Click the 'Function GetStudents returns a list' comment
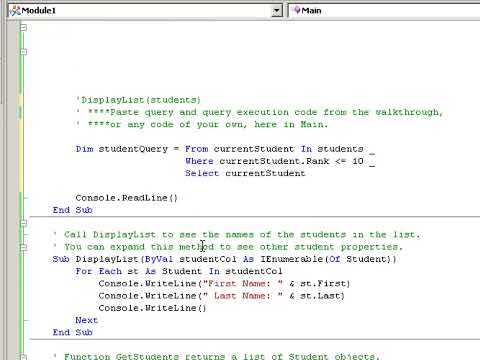 [217, 356]
